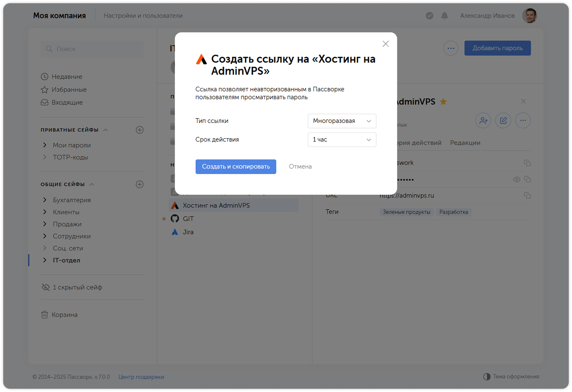Collapse the shared vaults section

click(x=92, y=184)
